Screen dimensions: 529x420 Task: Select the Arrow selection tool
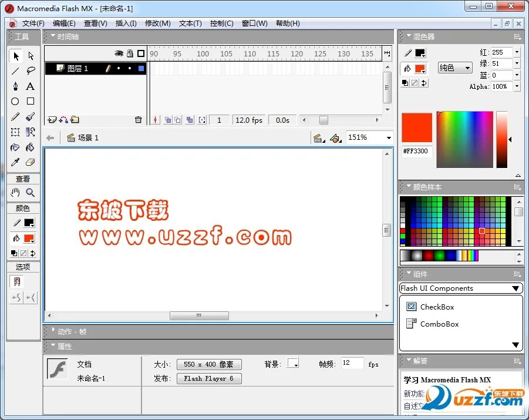(15, 56)
